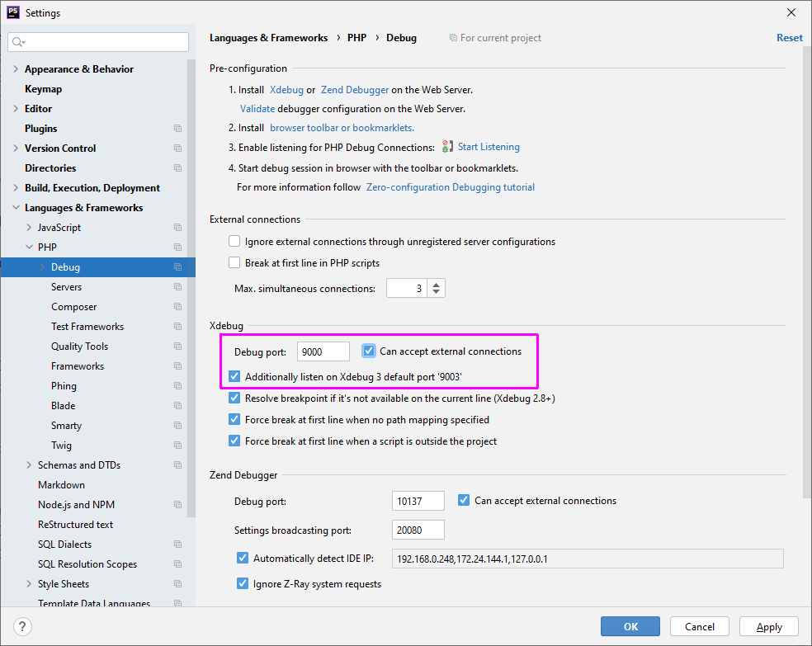Select ReStructured text settings
This screenshot has width=812, height=646.
(x=76, y=525)
